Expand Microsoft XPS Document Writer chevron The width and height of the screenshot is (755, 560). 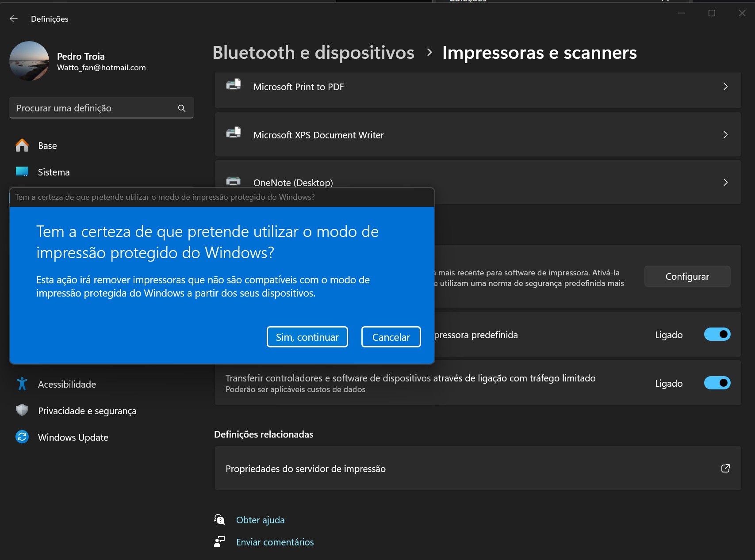point(725,135)
